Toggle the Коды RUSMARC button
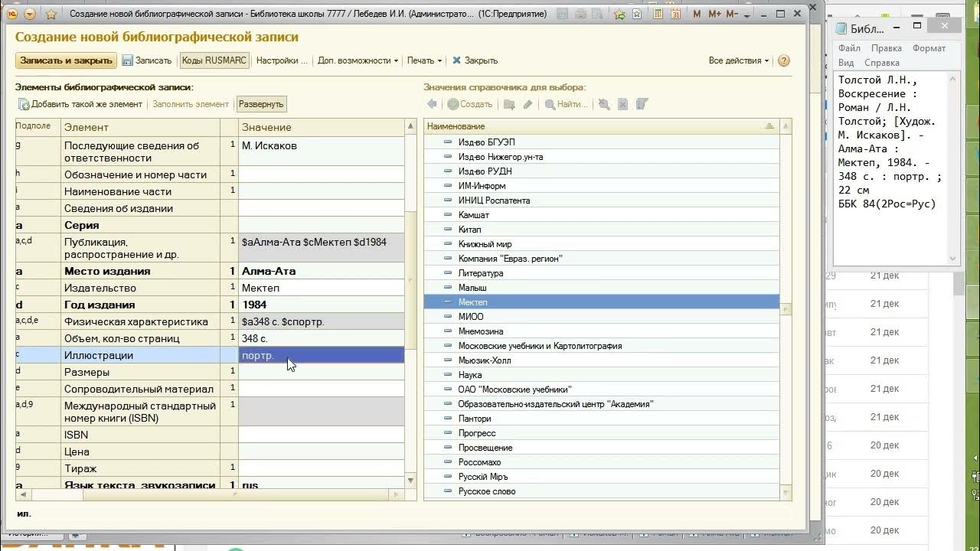 tap(214, 60)
